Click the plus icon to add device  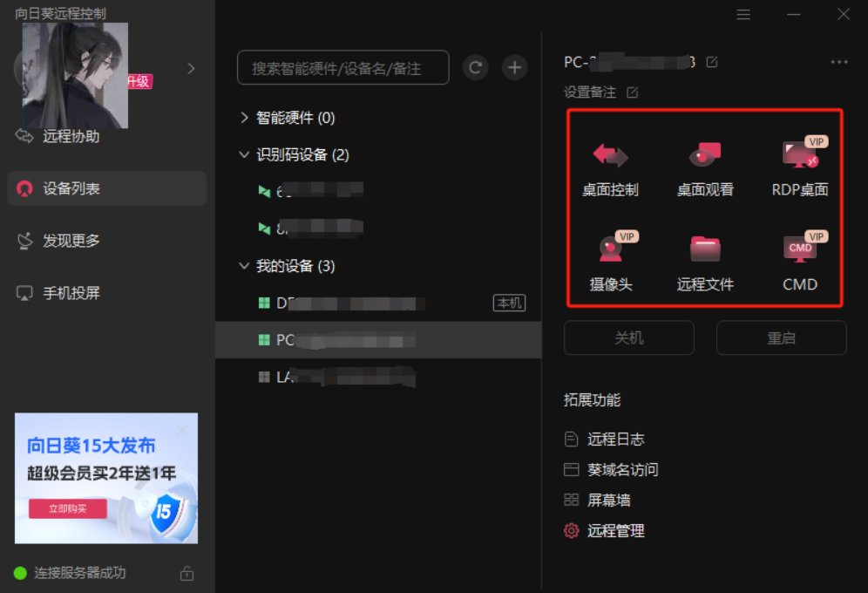[515, 68]
